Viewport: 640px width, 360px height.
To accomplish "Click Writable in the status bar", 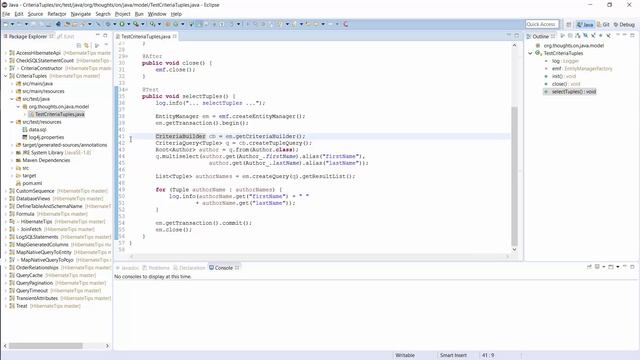I will click(x=405, y=355).
